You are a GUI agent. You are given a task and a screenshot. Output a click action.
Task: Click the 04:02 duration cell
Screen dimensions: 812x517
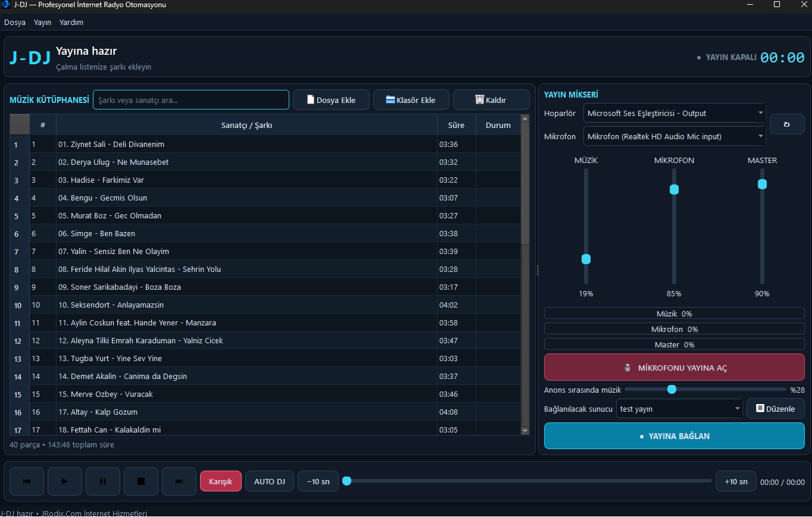pyautogui.click(x=457, y=305)
